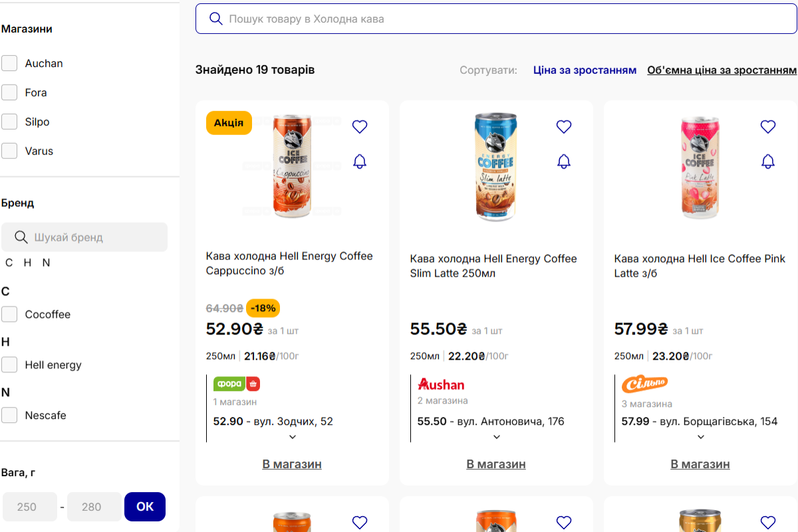Click the search magnifier in top bar
The image size is (798, 532).
click(x=215, y=19)
